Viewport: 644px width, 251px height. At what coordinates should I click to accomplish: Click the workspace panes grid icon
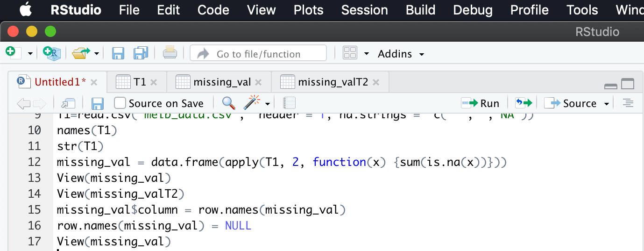[350, 53]
